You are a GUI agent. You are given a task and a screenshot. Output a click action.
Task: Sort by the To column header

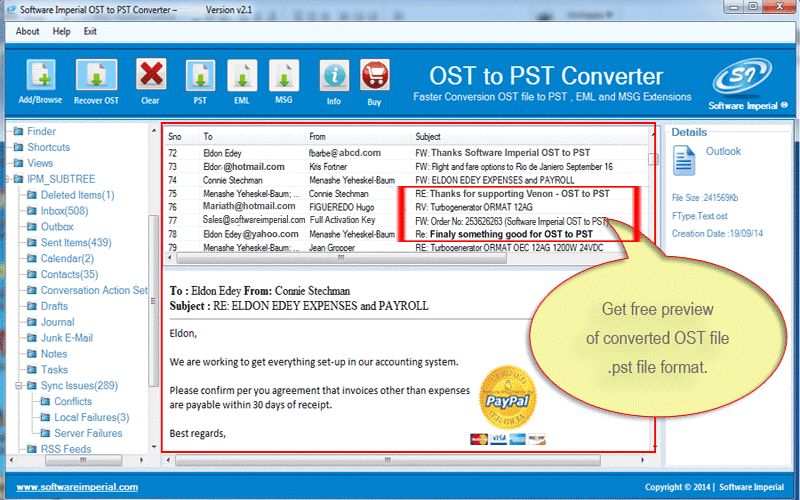[x=208, y=137]
